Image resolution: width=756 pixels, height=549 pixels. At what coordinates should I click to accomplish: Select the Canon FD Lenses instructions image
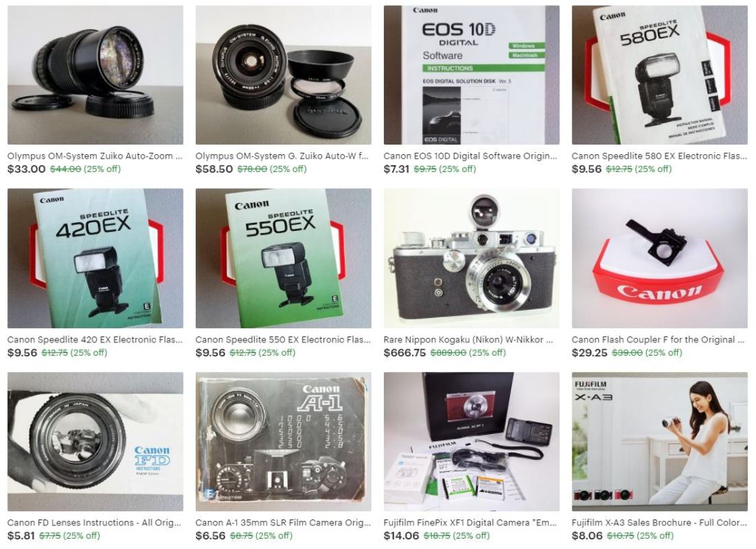pyautogui.click(x=95, y=441)
